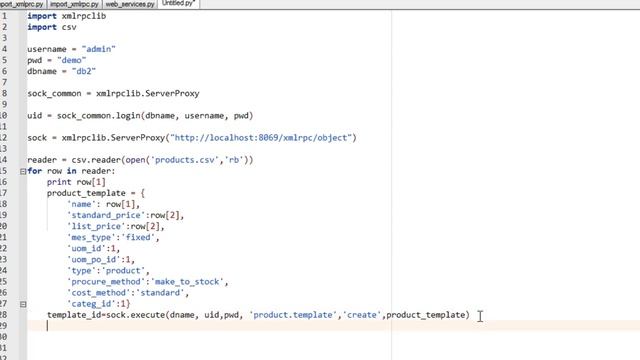Click the 'cost_method' key line
The height and width of the screenshot is (360, 640).
pos(128,293)
